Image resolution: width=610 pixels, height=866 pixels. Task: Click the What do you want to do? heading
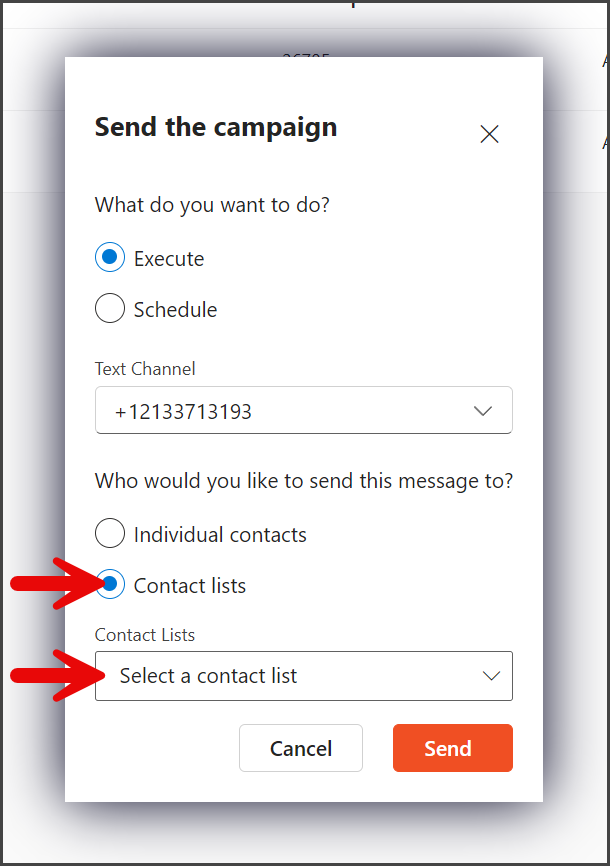pos(212,205)
